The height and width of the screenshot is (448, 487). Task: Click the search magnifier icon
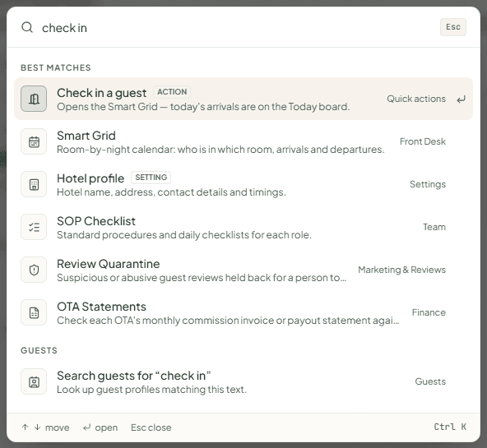(27, 27)
